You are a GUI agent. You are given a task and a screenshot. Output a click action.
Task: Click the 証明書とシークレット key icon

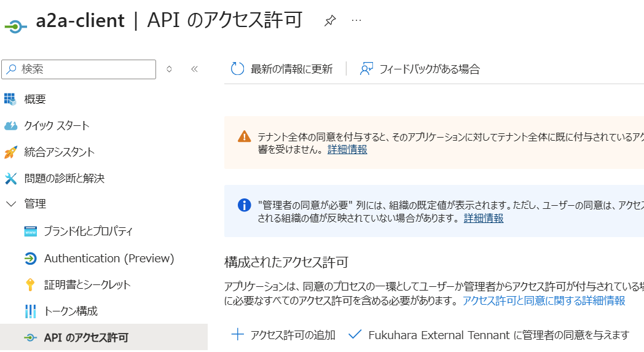[x=30, y=284]
